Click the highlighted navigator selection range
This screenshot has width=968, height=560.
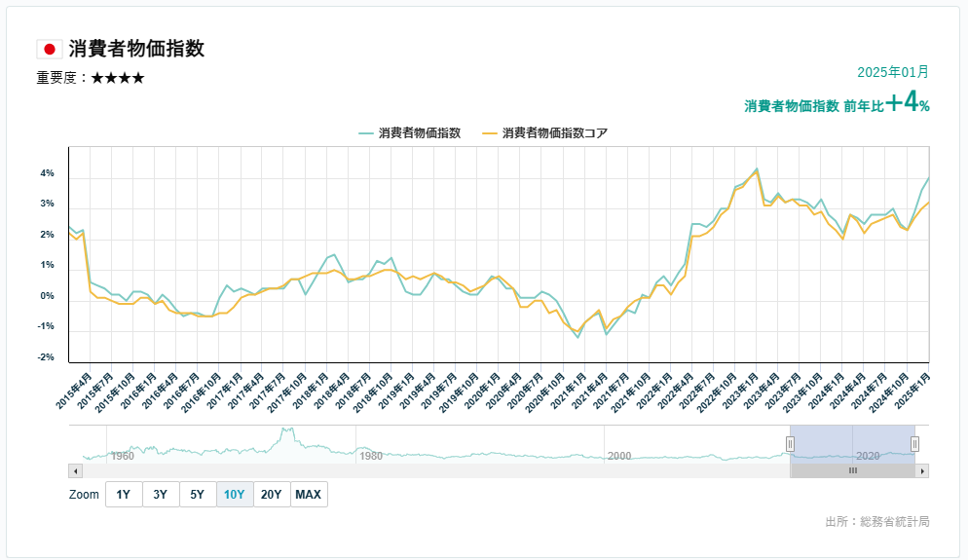click(x=852, y=444)
